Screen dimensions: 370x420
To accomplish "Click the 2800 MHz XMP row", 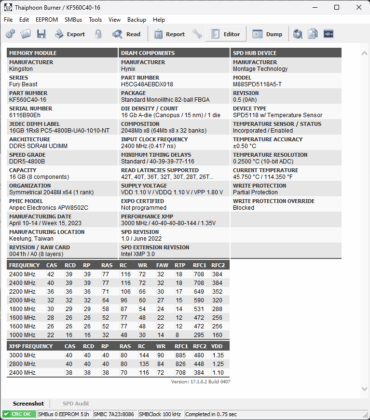I will click(x=118, y=364).
